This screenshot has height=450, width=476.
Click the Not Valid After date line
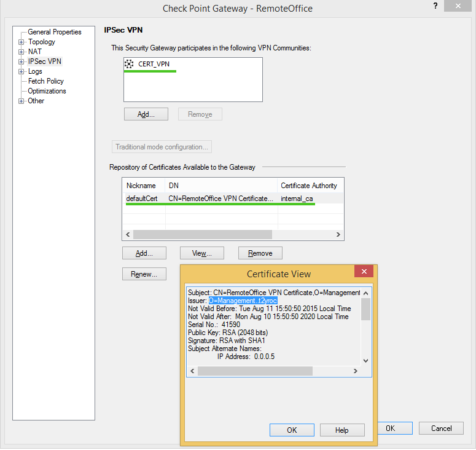point(268,317)
